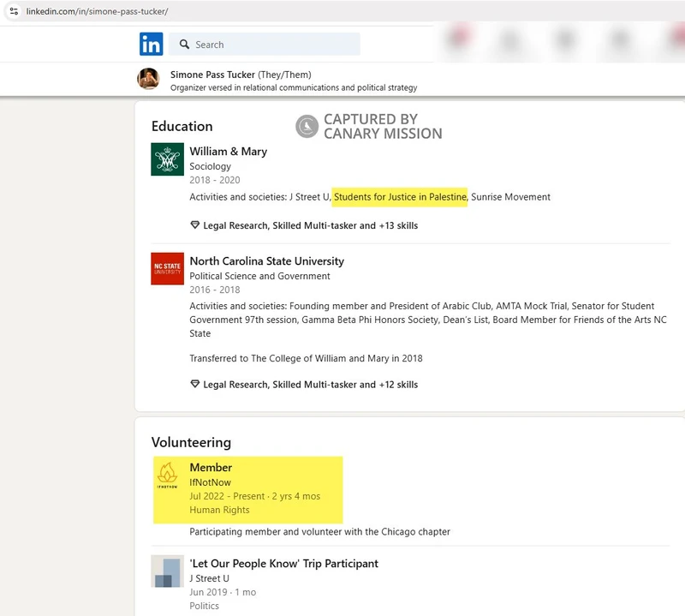685x616 pixels.
Task: Click the organizer headline under the name
Action: 294,88
